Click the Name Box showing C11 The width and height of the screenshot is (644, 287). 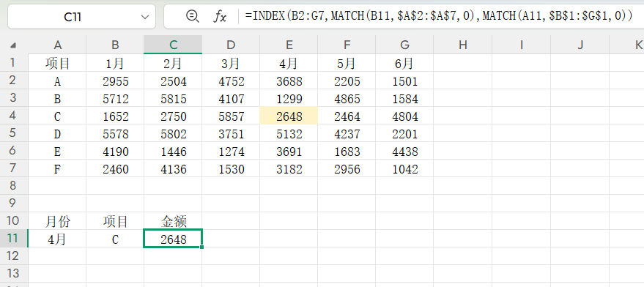coord(81,17)
